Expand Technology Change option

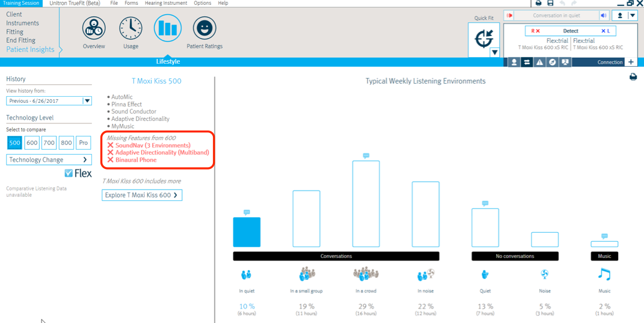click(49, 159)
